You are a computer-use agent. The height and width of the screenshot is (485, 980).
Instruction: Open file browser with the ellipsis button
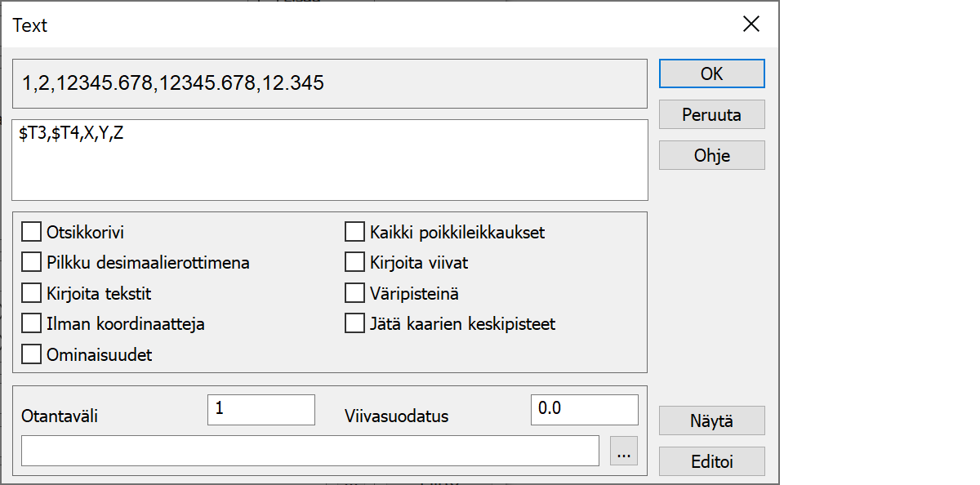click(624, 451)
